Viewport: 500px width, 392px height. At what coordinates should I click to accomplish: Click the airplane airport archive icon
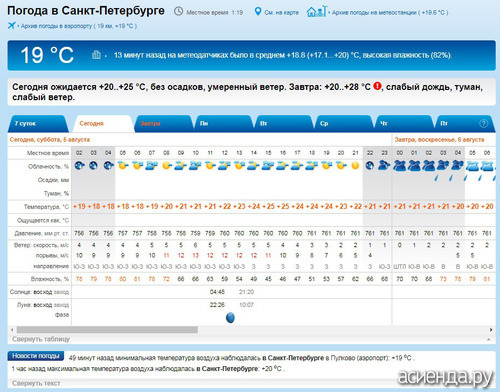click(x=12, y=25)
